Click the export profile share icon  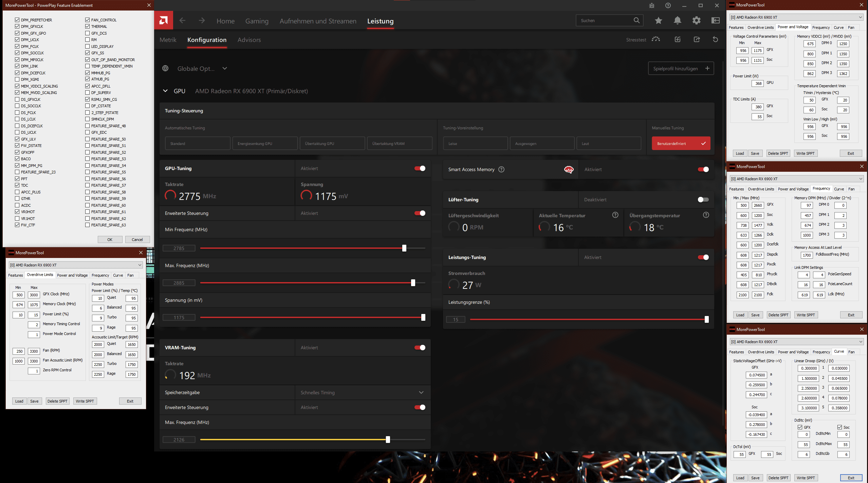(697, 40)
